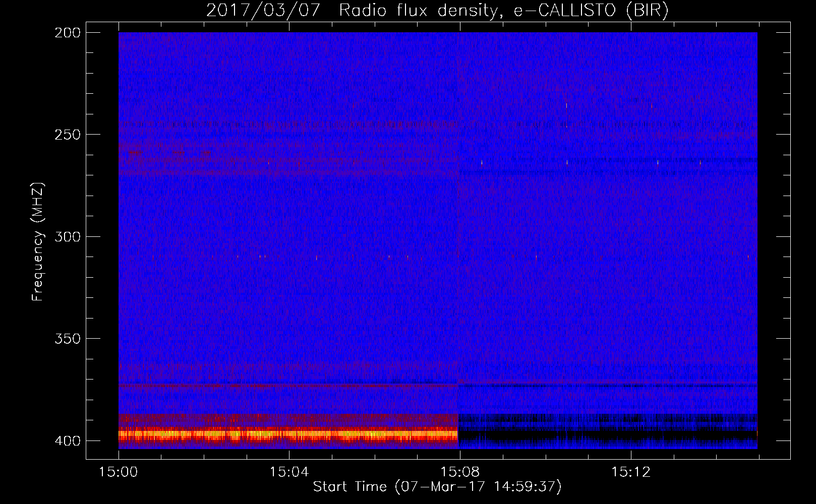Click the '400' frequency tick label
The height and width of the screenshot is (504, 816).
tap(68, 440)
